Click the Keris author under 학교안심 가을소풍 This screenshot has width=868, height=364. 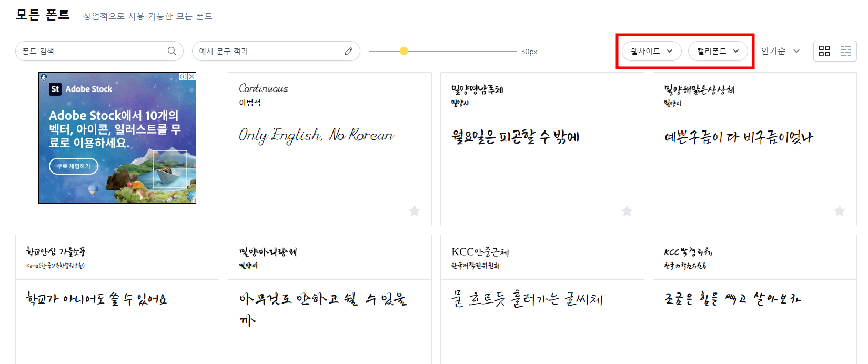pyautogui.click(x=56, y=265)
